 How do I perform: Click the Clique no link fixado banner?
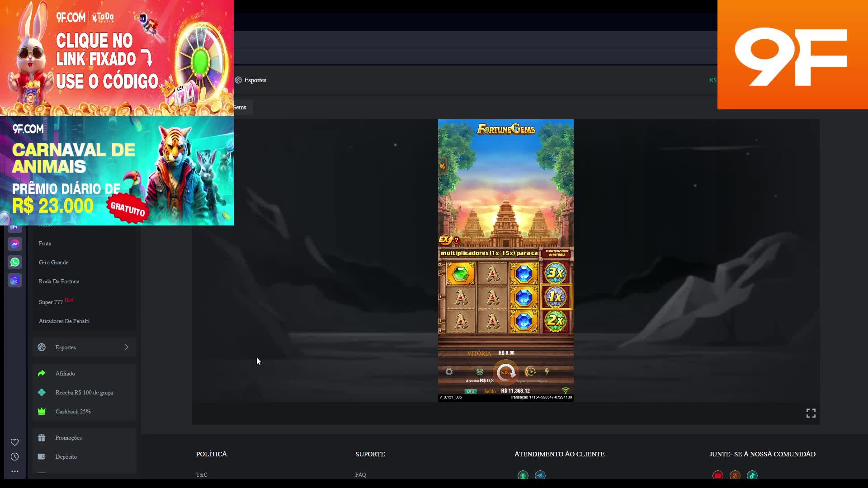tap(117, 58)
